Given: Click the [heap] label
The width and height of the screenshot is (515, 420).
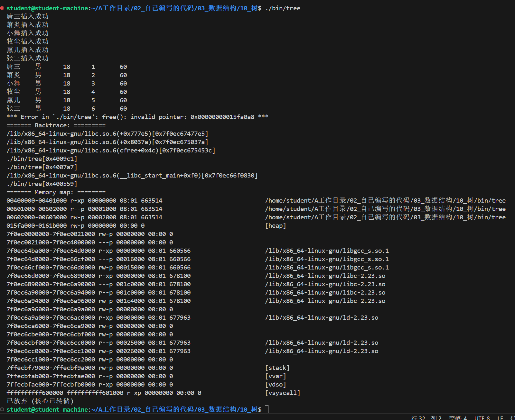Looking at the screenshot, I should click(276, 225).
